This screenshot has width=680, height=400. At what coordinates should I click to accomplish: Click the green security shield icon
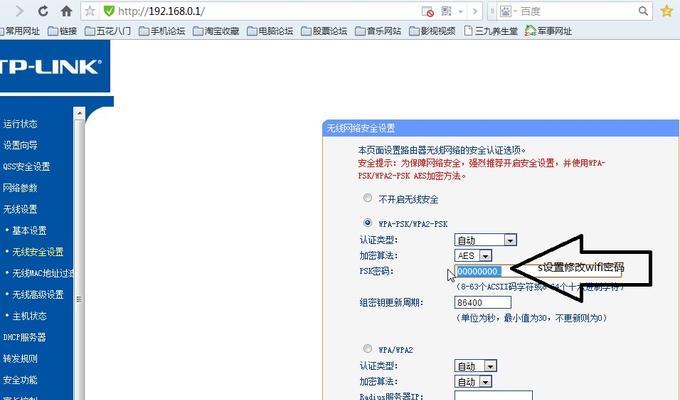point(109,11)
